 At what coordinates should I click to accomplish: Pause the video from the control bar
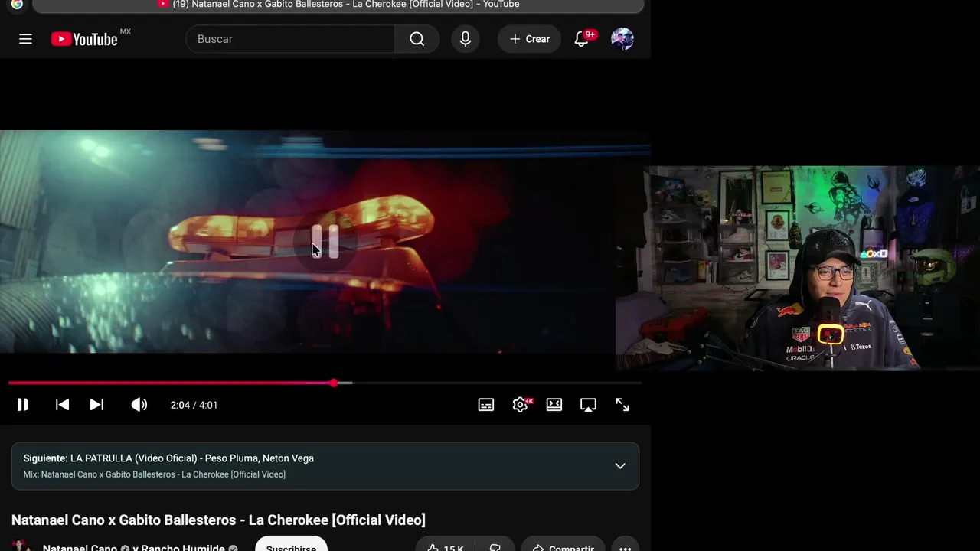coord(23,405)
